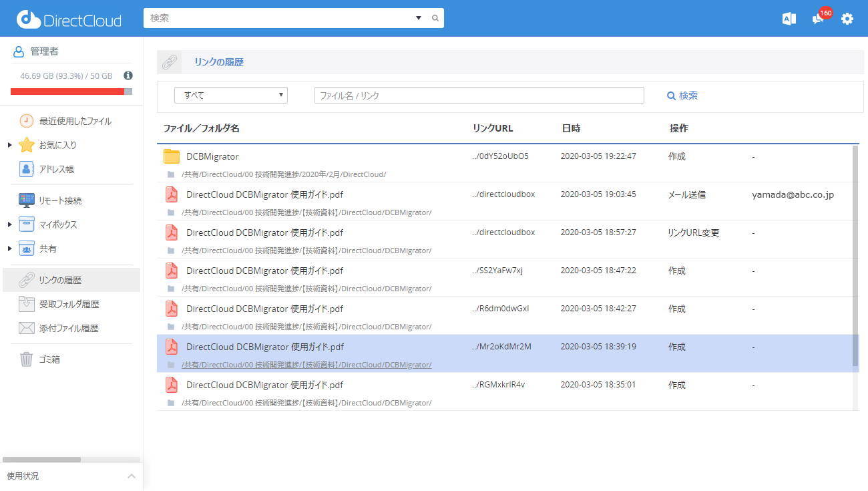
Task: Expand the お気に入り tree
Action: pyautogui.click(x=9, y=145)
